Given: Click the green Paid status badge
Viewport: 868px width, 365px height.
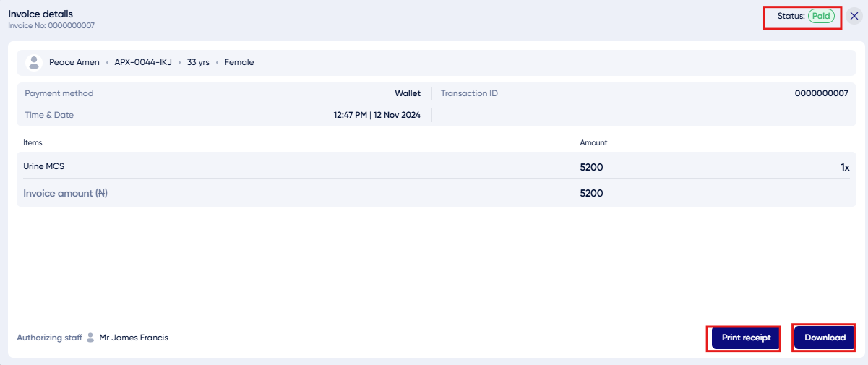Looking at the screenshot, I should click(821, 16).
